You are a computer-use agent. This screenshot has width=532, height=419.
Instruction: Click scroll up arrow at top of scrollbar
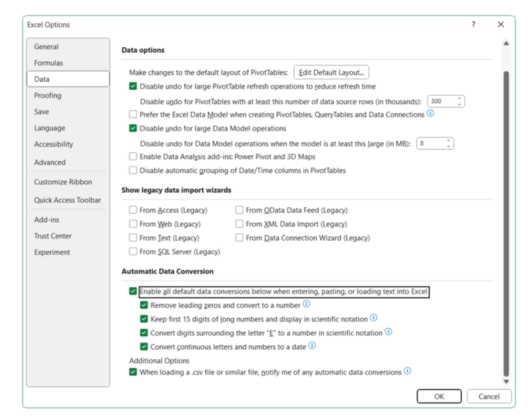click(506, 43)
